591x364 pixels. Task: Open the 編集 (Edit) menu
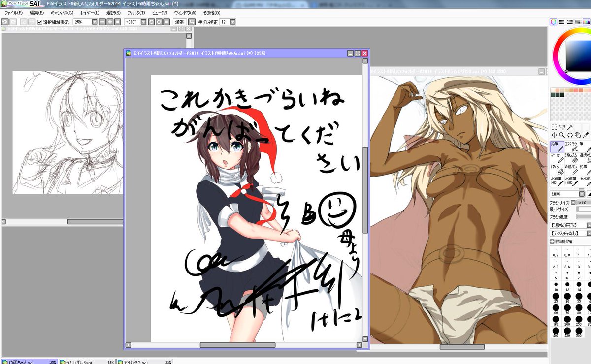(36, 13)
